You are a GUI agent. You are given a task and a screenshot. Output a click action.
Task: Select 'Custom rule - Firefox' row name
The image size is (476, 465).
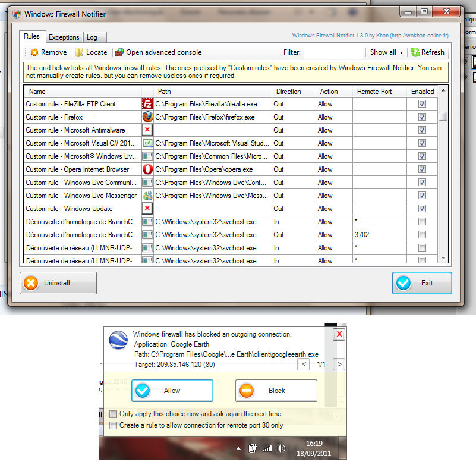click(x=54, y=117)
